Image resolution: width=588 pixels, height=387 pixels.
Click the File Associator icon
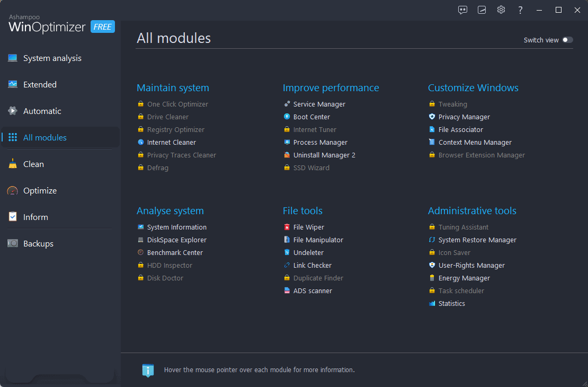point(432,129)
